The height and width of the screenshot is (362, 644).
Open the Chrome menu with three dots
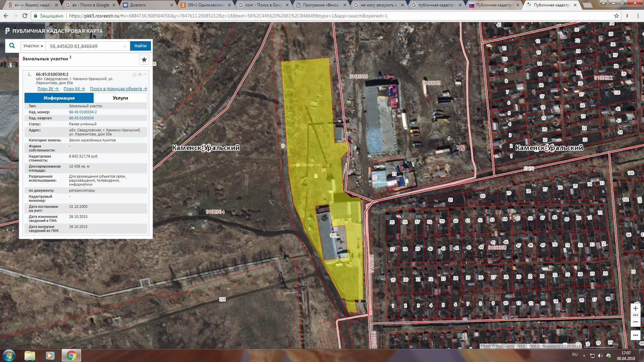tap(638, 16)
